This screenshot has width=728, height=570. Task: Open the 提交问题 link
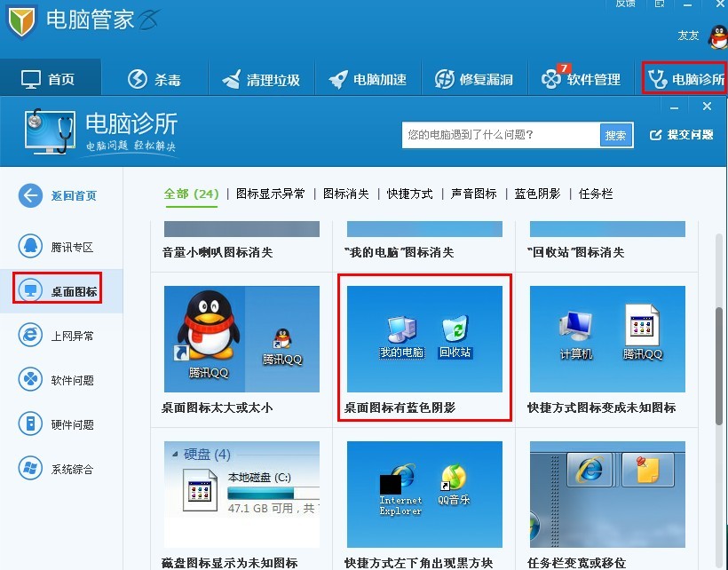[x=682, y=135]
